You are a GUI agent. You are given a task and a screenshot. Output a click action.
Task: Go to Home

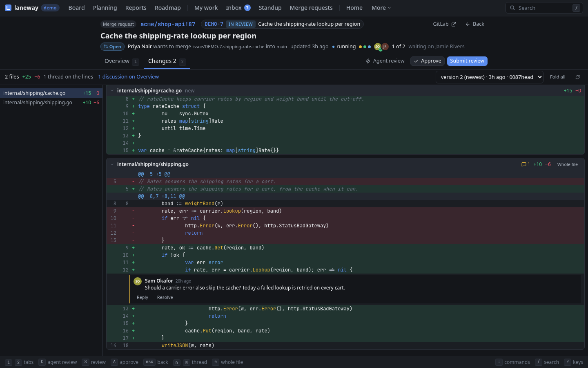pyautogui.click(x=354, y=8)
